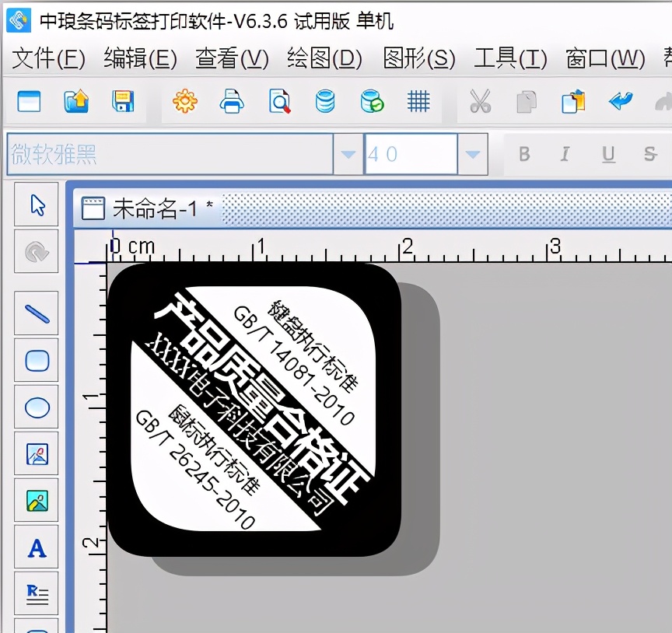Screen dimensions: 672x633
Task: Open the font family dropdown
Action: 348,154
